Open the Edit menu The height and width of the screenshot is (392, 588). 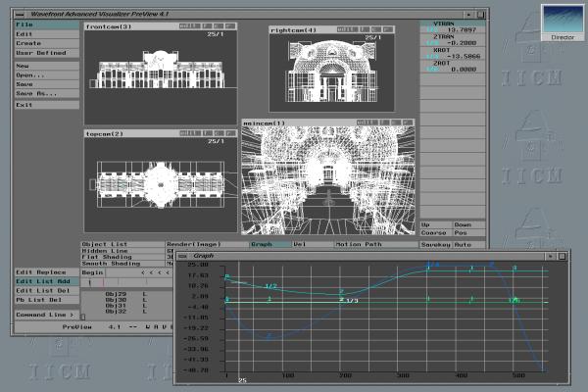click(x=47, y=34)
